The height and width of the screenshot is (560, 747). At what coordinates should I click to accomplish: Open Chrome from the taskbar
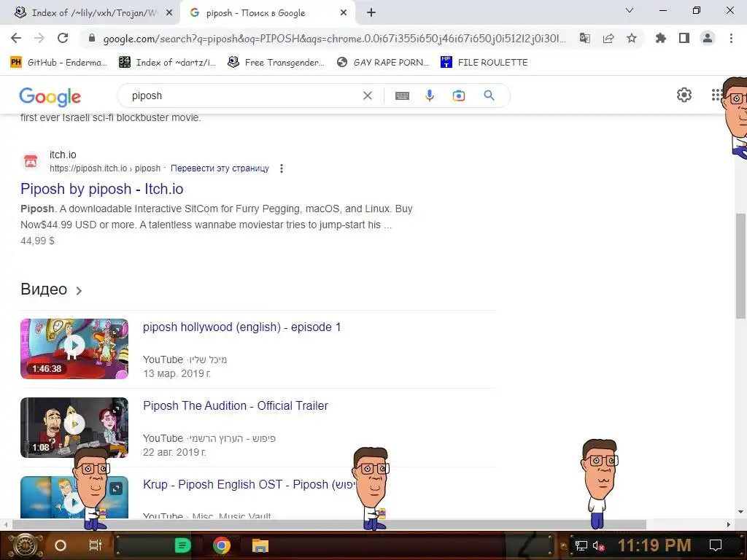pyautogui.click(x=222, y=545)
